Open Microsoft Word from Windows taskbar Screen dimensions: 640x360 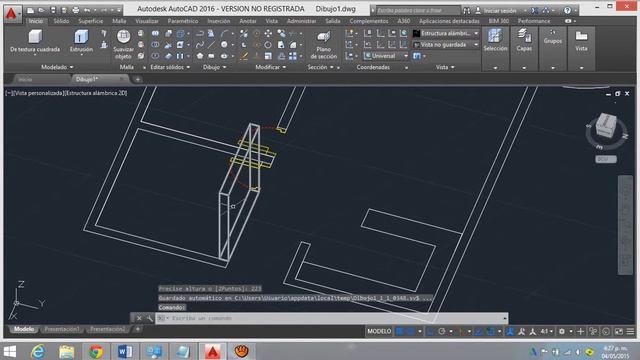click(x=125, y=351)
